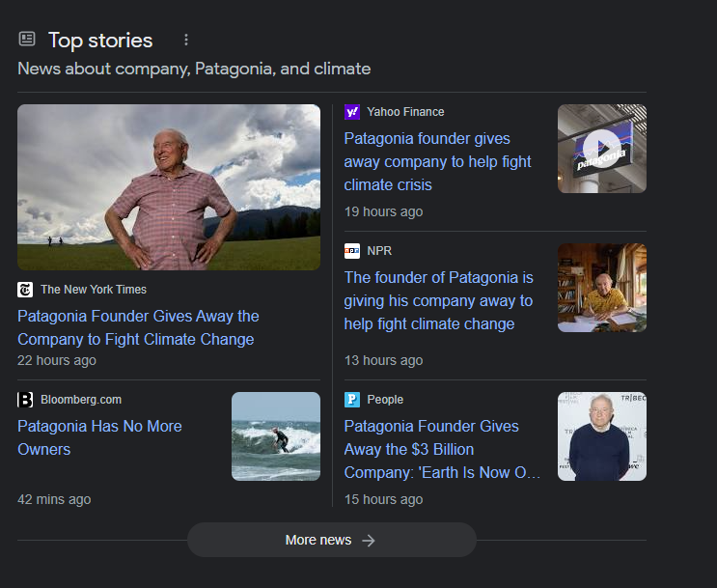Viewport: 717px width, 588px height.
Task: Click 'Bloomberg.com' source name
Action: [81, 400]
